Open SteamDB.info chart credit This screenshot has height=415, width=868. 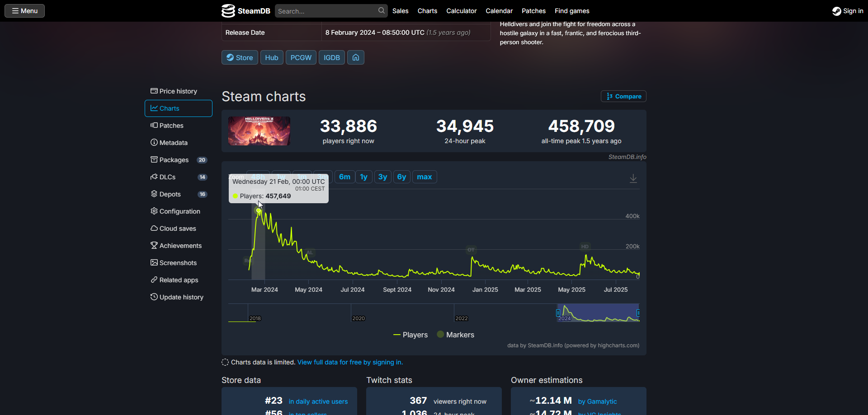(x=627, y=157)
